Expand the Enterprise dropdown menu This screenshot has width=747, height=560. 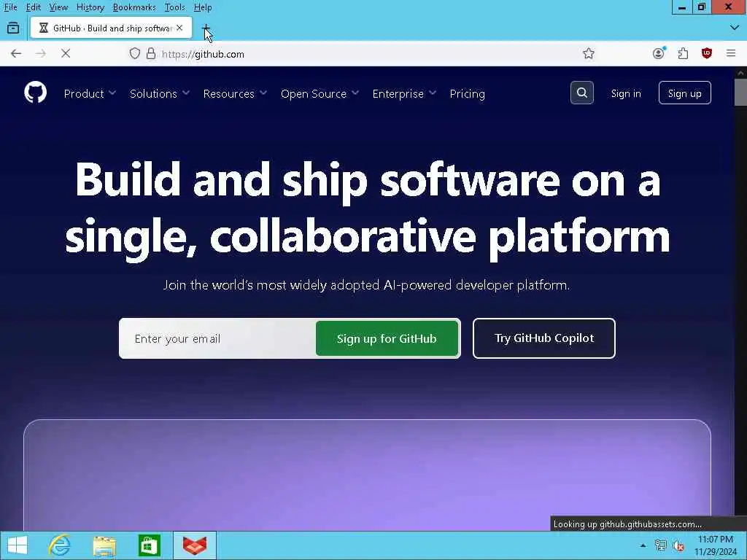[x=404, y=94]
